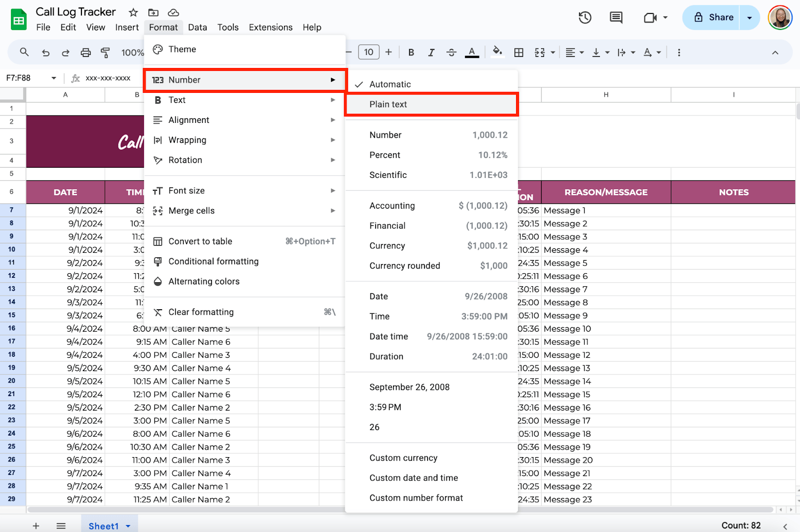Open the Data menu
The width and height of the screenshot is (800, 532).
click(x=197, y=27)
